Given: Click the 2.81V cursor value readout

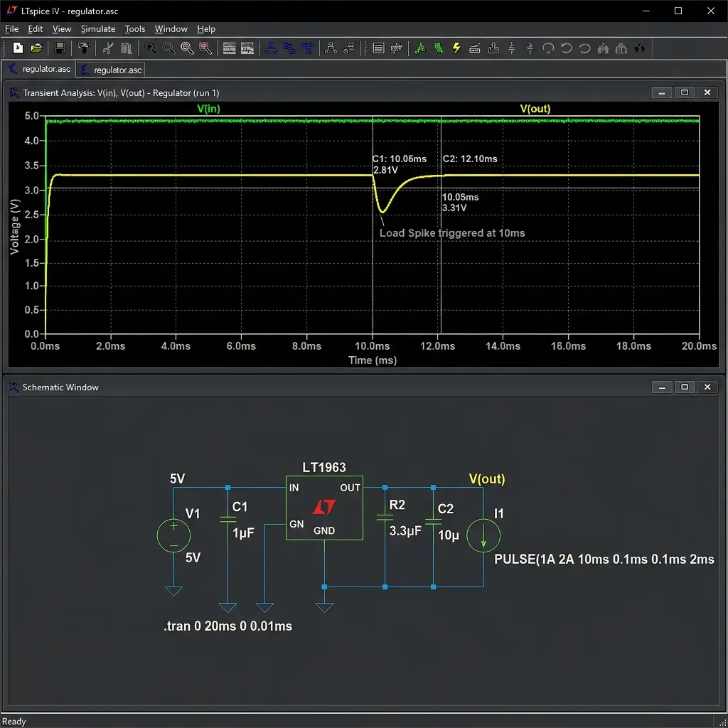Looking at the screenshot, I should tap(385, 170).
